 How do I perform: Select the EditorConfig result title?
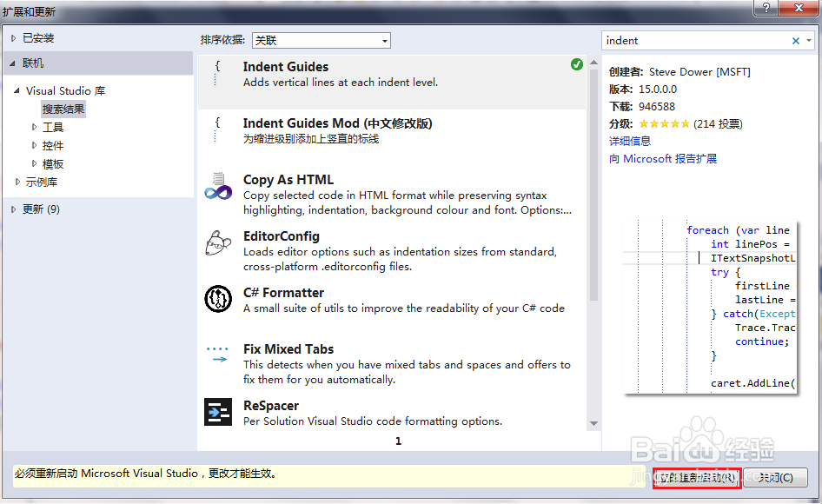(282, 236)
